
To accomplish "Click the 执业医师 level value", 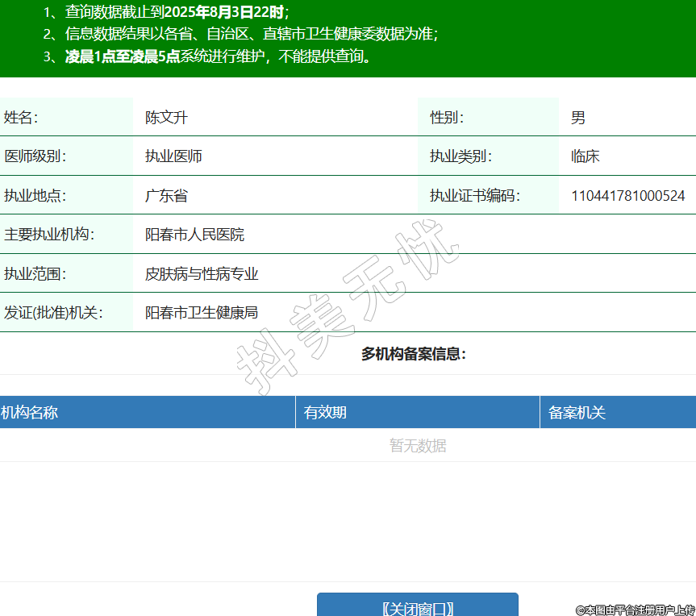I will point(173,156).
